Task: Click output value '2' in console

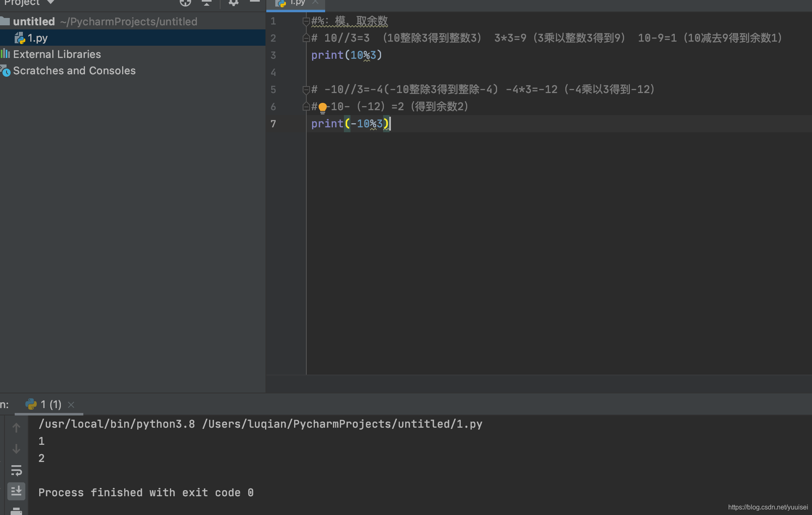Action: pyautogui.click(x=42, y=458)
